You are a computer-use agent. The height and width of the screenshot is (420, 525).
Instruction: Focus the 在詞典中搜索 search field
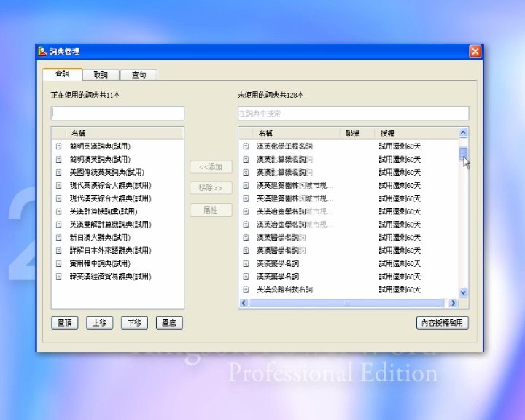pyautogui.click(x=353, y=113)
